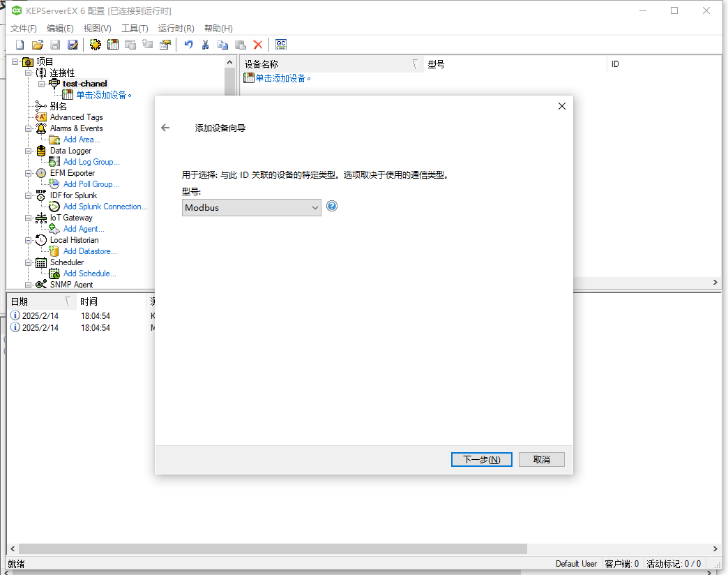Click the 日期 log column header
Screen dimensions: 728x575
(x=41, y=301)
